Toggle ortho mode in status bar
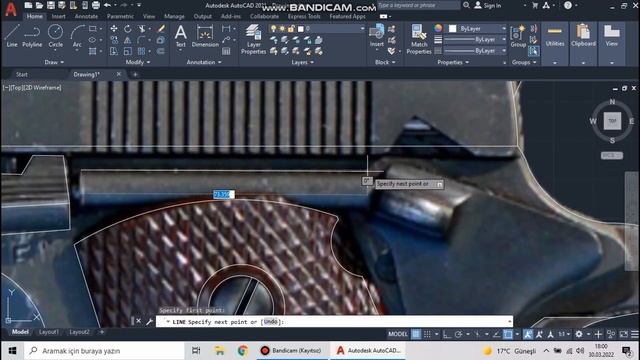 447,334
